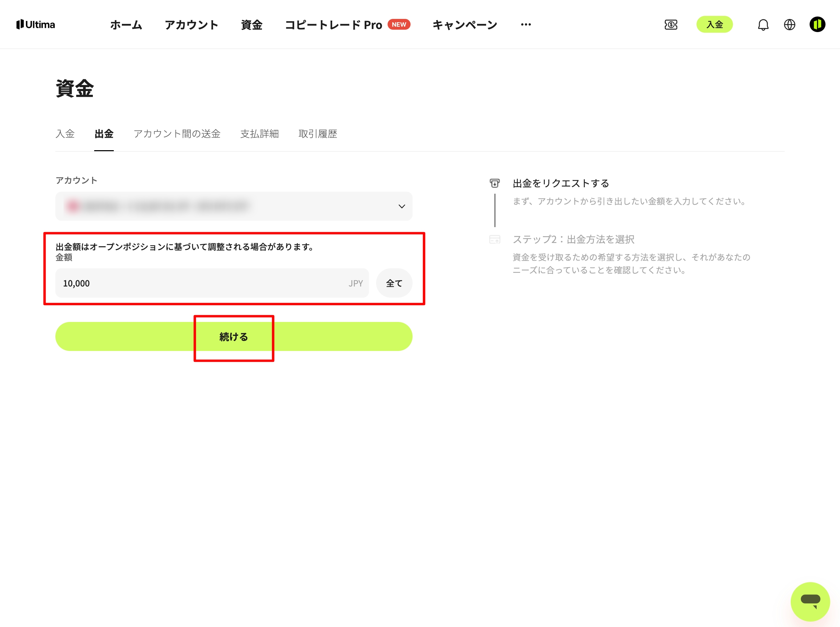Switch to アカウント間の送金 tab
Screen dimensions: 840x627
[x=177, y=134]
